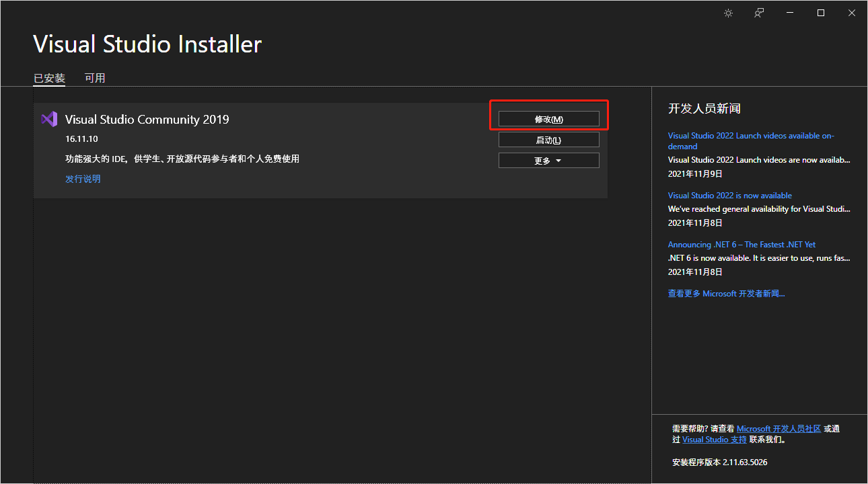Open the send feedback icon in title bar
Viewport: 868px width, 484px height.
point(758,12)
